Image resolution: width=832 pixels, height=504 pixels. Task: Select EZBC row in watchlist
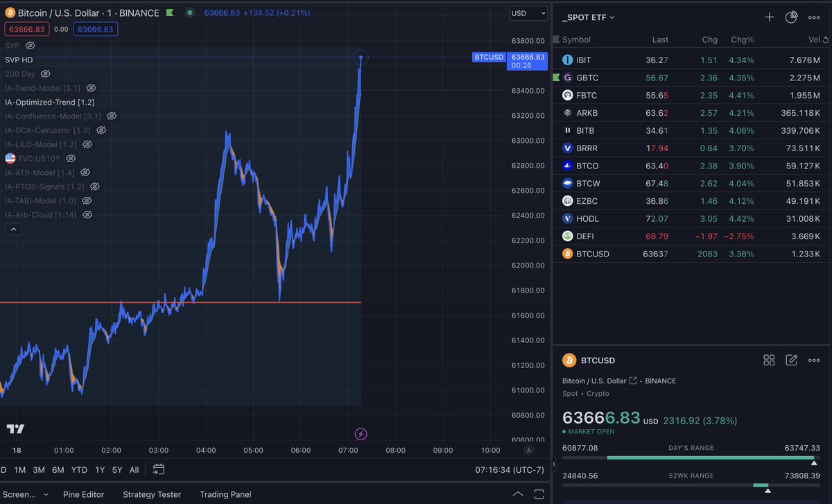691,201
